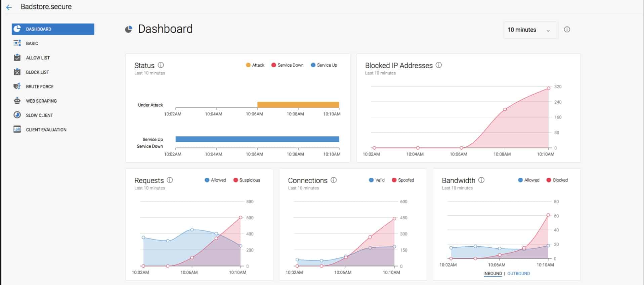Image resolution: width=644 pixels, height=285 pixels.
Task: Click Blocked IP data point at 10:08AM
Action: pos(505,109)
